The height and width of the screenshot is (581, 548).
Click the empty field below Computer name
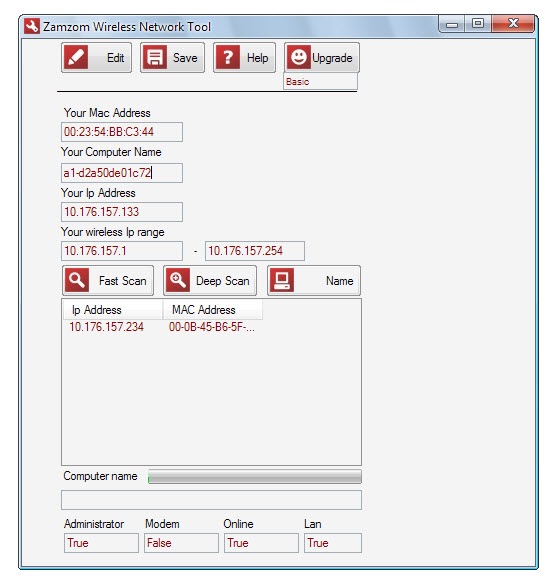211,500
